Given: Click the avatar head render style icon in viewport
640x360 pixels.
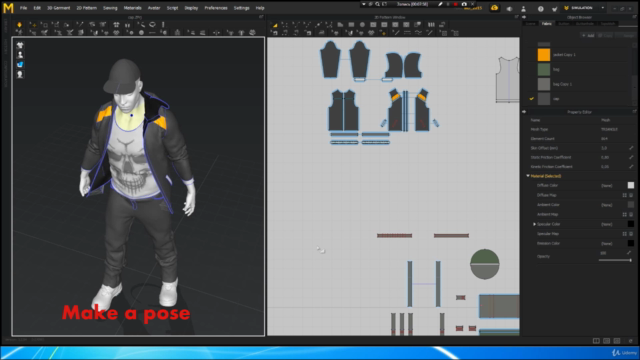Looking at the screenshot, I should pyautogui.click(x=20, y=74).
